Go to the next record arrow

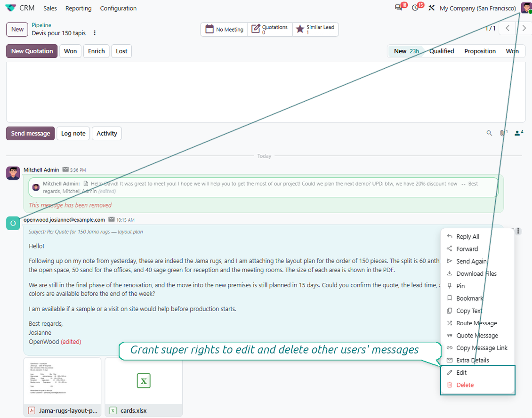pyautogui.click(x=524, y=28)
